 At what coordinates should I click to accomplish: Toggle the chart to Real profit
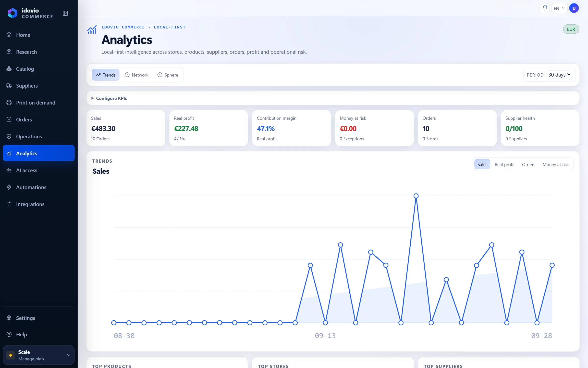504,164
